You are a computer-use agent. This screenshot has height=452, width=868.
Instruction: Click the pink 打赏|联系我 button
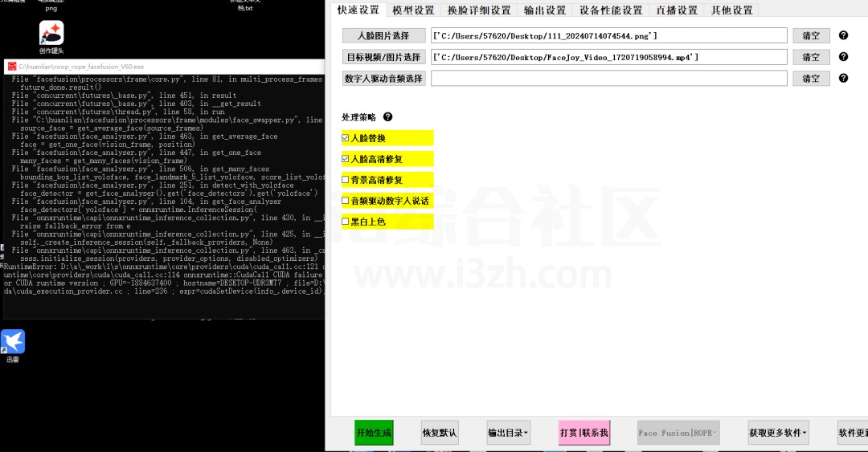click(x=584, y=433)
